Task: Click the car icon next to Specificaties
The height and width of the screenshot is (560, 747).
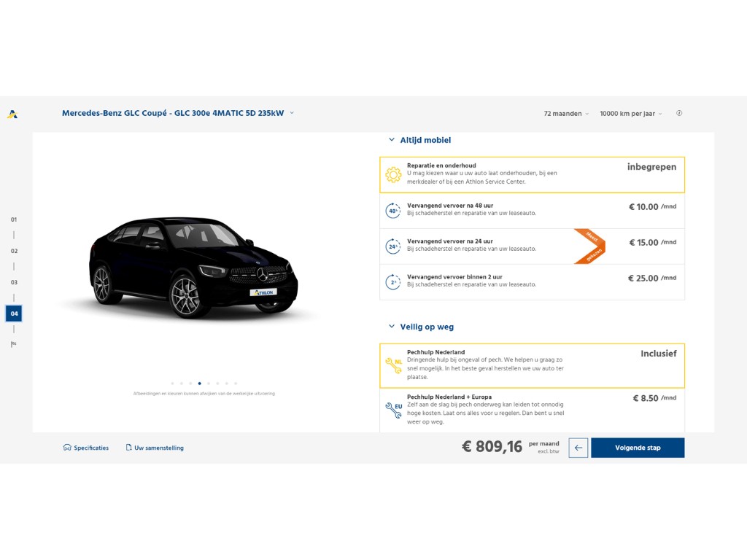Action: [x=67, y=448]
